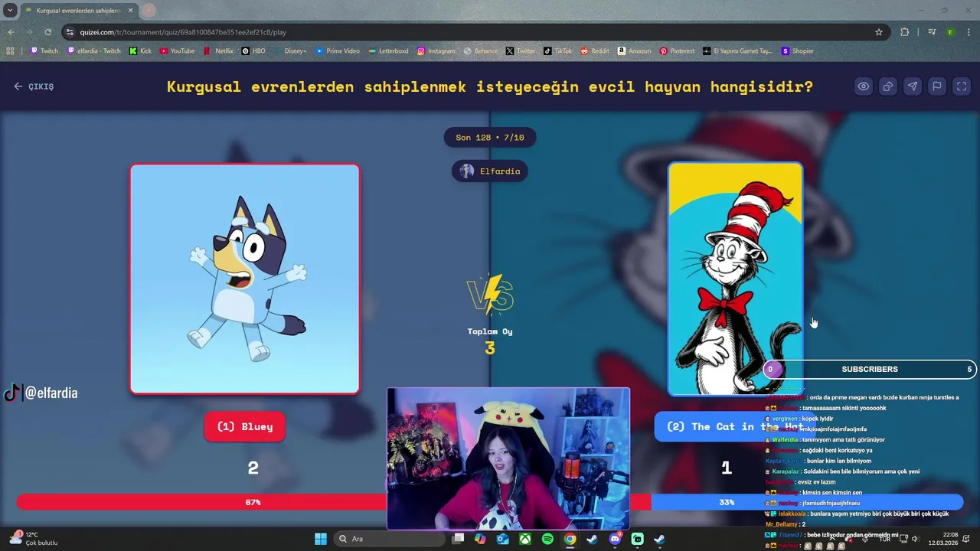Open the Chrome extensions puzzle icon
This screenshot has width=980, height=551.
(905, 32)
